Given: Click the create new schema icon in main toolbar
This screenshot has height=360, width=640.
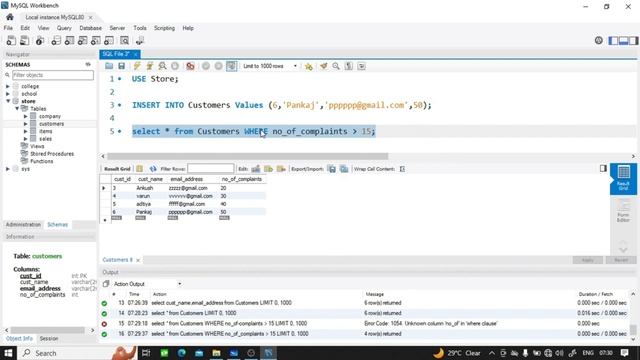Looking at the screenshot, I should [x=56, y=41].
